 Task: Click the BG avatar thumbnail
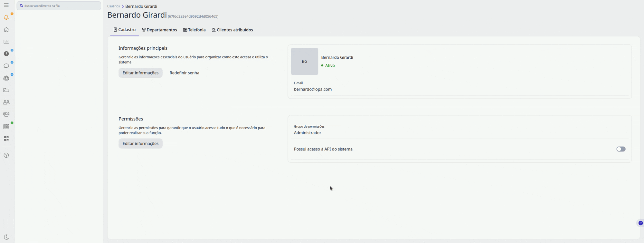click(304, 61)
